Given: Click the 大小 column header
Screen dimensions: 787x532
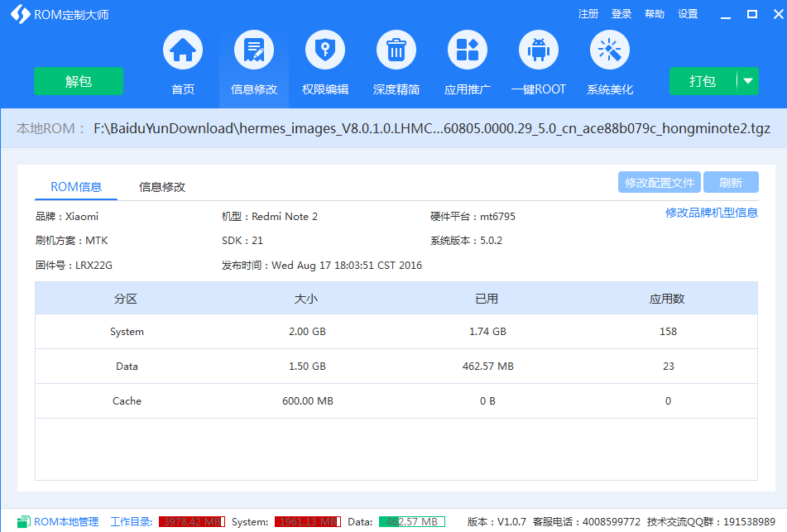Looking at the screenshot, I should pos(306,300).
